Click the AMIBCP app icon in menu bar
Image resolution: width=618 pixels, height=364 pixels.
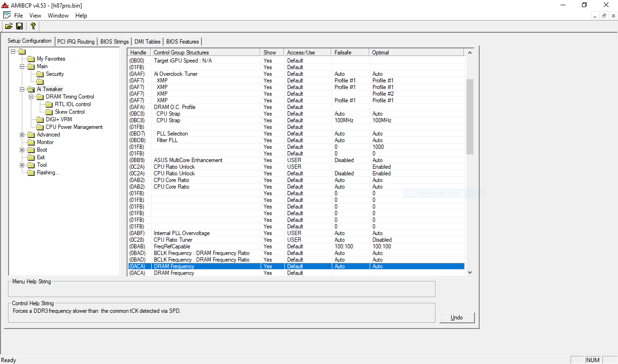pyautogui.click(x=7, y=15)
